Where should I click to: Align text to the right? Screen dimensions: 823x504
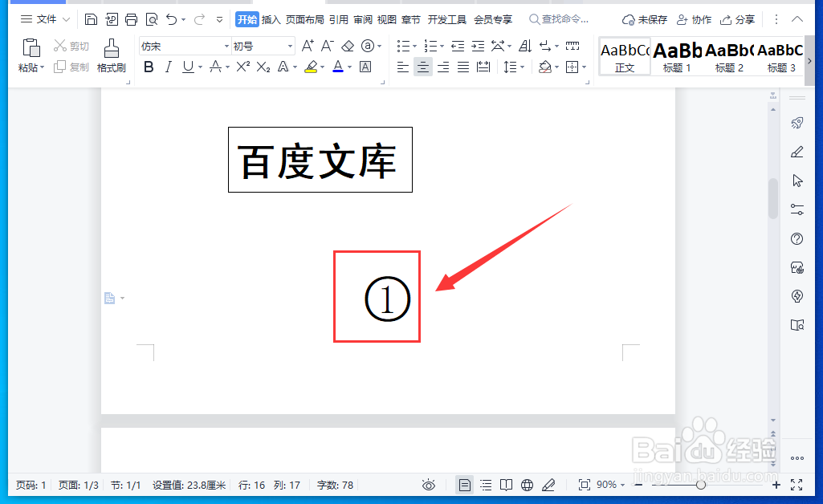click(x=443, y=67)
